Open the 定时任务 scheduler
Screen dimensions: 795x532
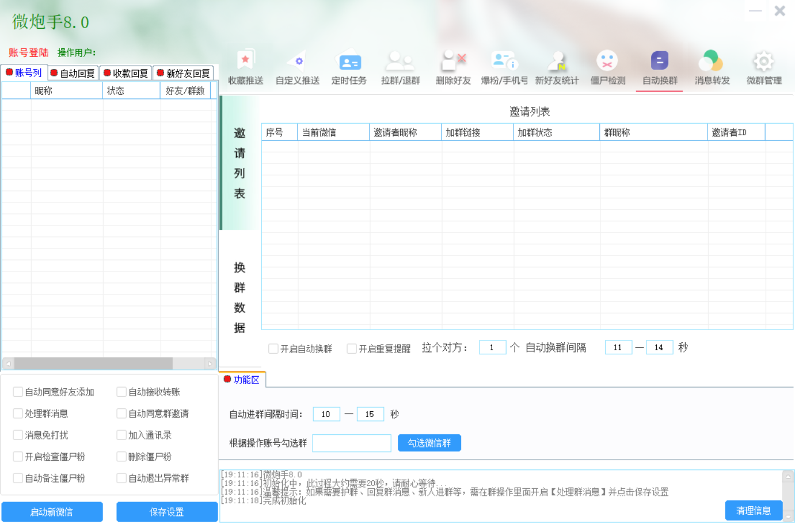click(x=349, y=68)
